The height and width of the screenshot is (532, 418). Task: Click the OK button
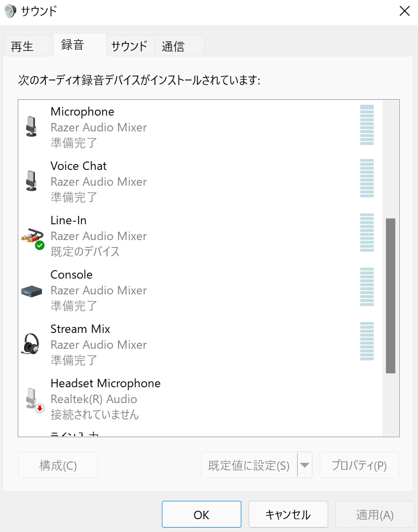pyautogui.click(x=201, y=514)
